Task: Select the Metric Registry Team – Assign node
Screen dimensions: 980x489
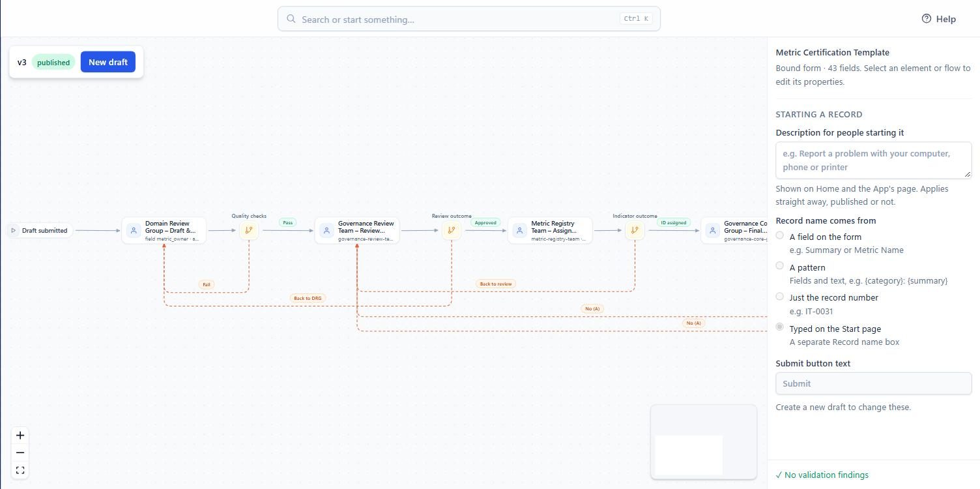Action: click(x=550, y=230)
